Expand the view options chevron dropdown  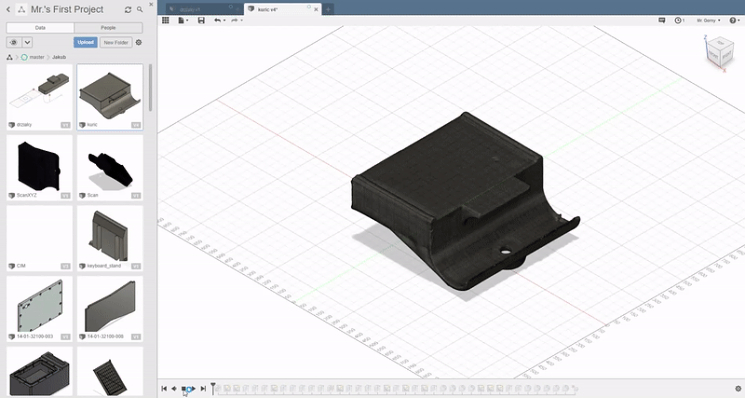27,42
